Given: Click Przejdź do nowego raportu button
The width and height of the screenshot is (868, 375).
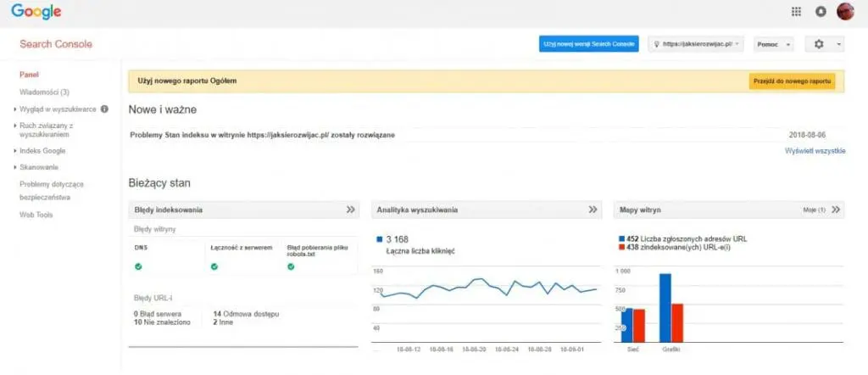Looking at the screenshot, I should 793,81.
